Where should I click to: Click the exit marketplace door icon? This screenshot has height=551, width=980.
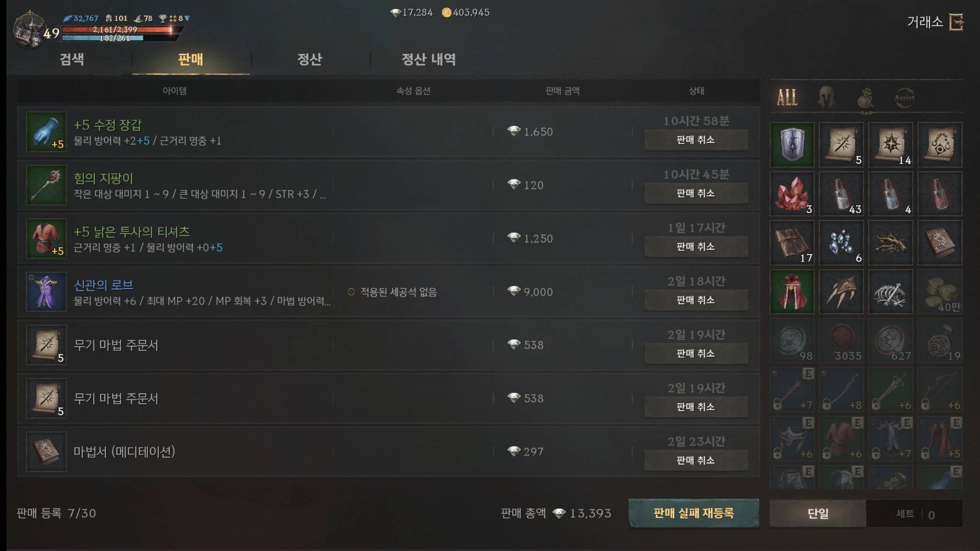point(956,22)
